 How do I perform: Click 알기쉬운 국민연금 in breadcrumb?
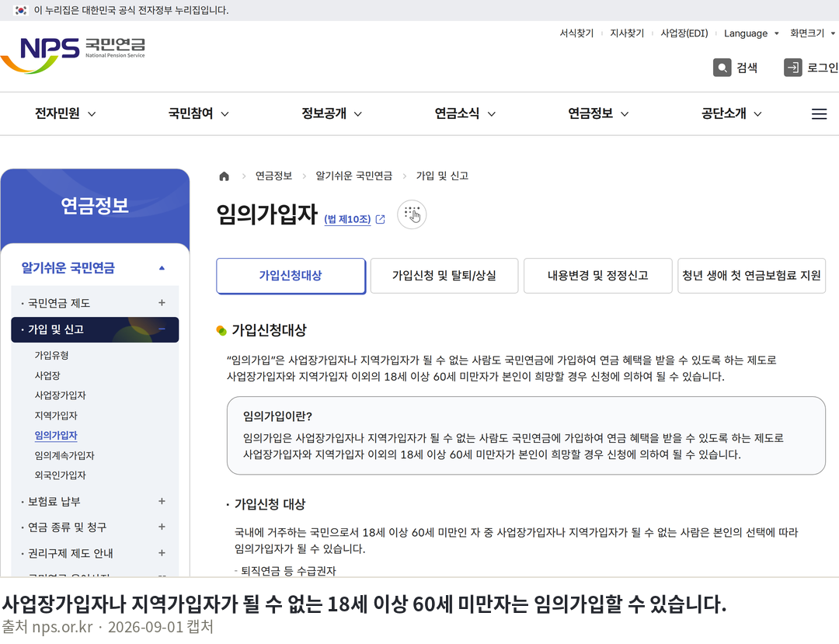coord(353,176)
